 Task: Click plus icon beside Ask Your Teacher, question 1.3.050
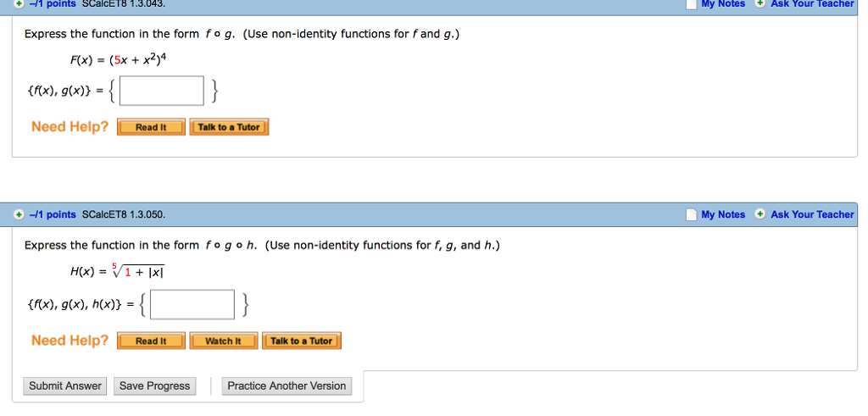coord(760,215)
